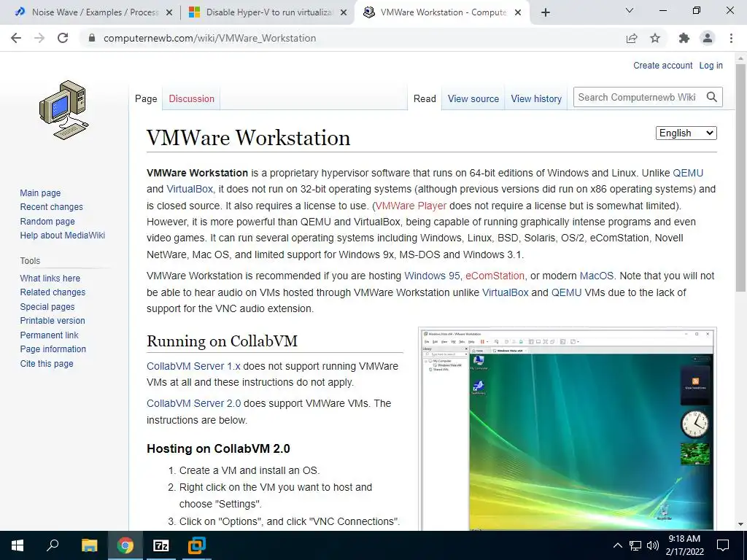Switch to the Disable Hyper-V tab
Image resolution: width=747 pixels, height=560 pixels.
pyautogui.click(x=268, y=12)
